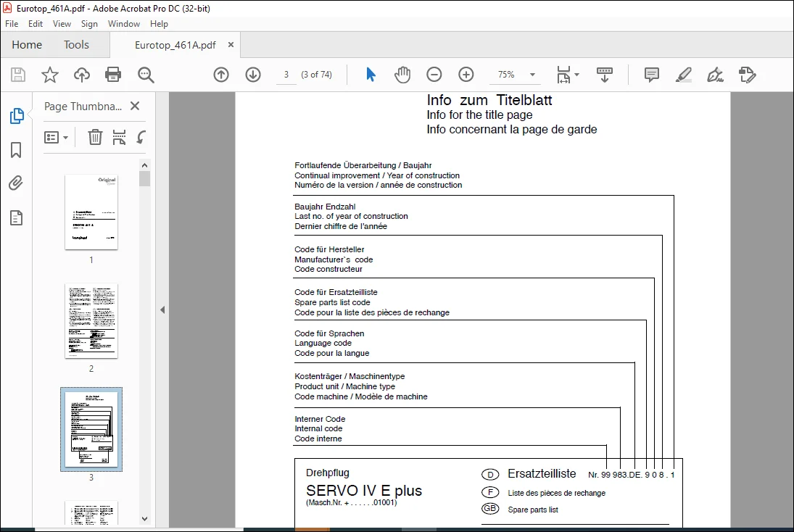Add a comment with the sticky note icon
Viewport: 794px width, 532px height.
click(652, 75)
